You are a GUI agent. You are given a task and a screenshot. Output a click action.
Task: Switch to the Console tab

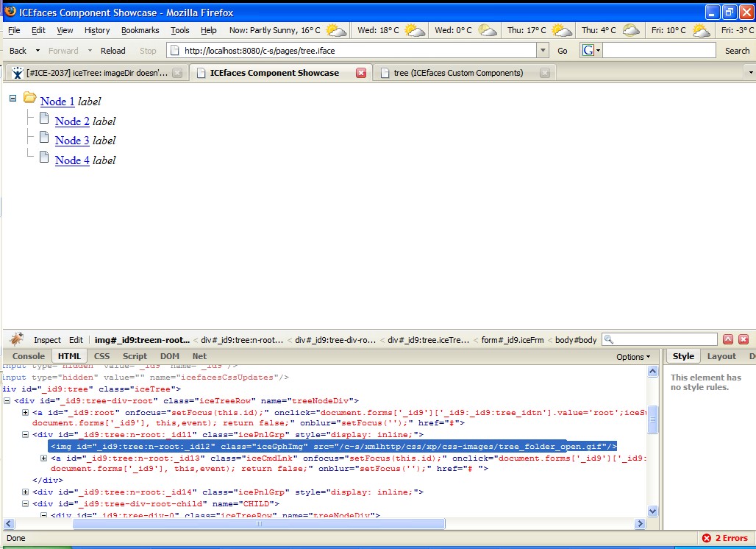coord(29,356)
